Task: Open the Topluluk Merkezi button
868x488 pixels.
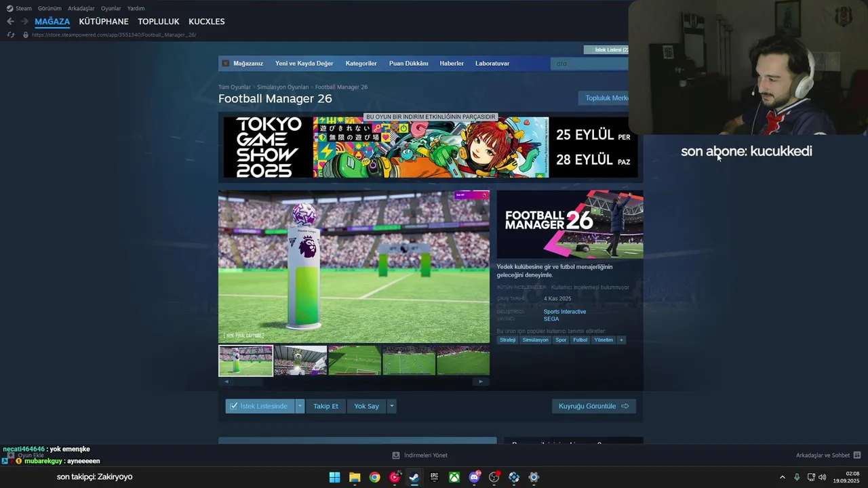Action: coord(604,98)
